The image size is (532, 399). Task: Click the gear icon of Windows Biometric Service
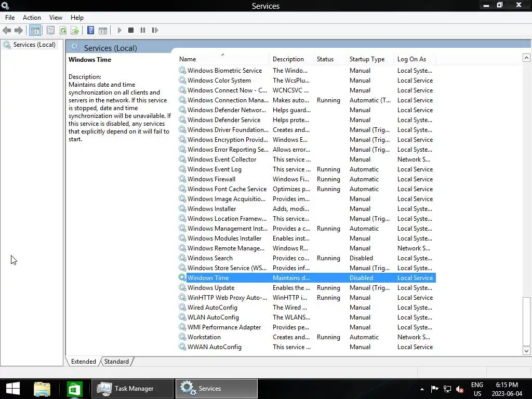pyautogui.click(x=182, y=70)
